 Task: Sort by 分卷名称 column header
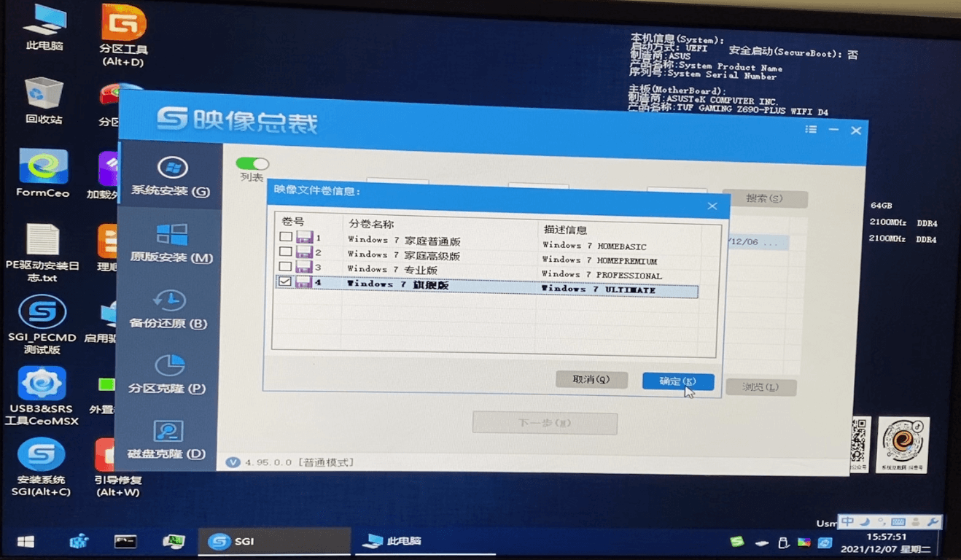click(x=370, y=224)
